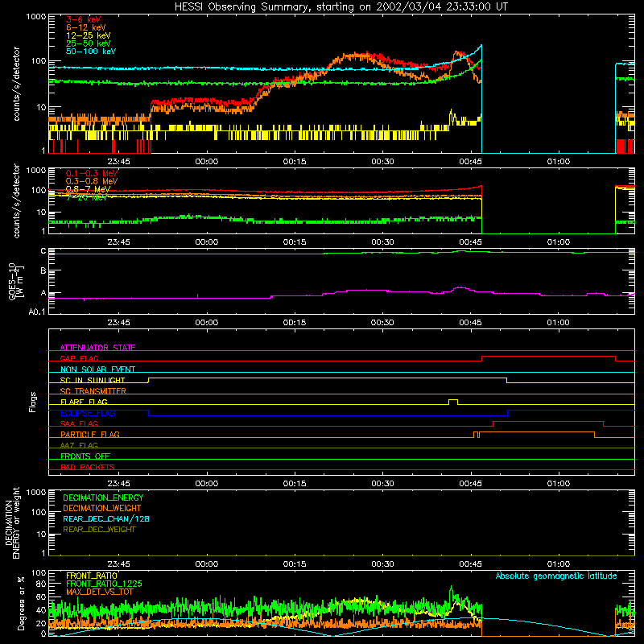Click the REAR_DEC_WEIGHT legend entry

pyautogui.click(x=99, y=530)
